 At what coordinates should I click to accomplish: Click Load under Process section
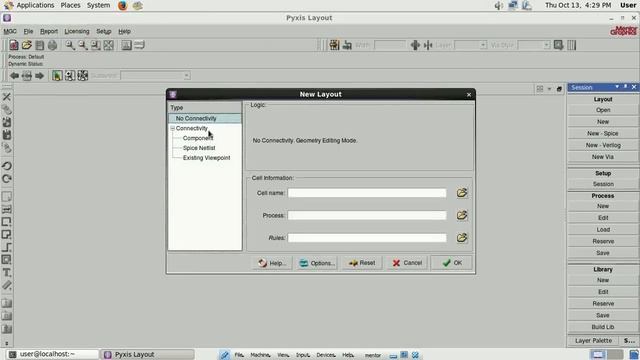coord(602,229)
